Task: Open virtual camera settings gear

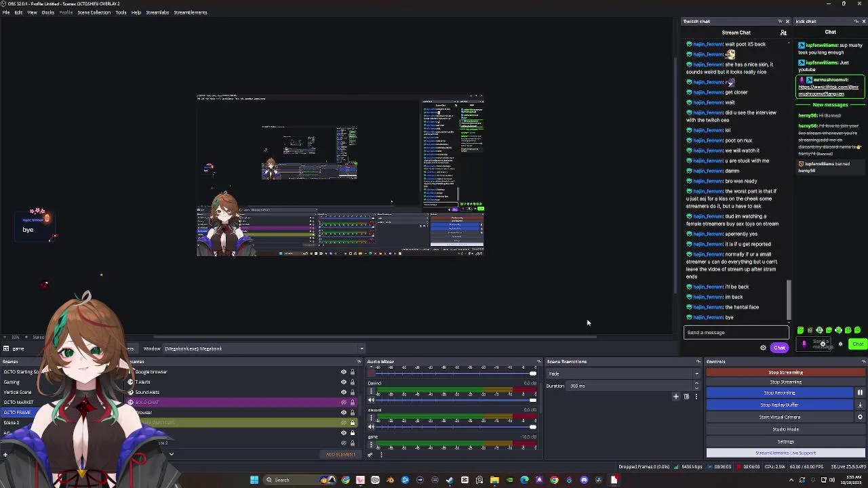Action: click(x=860, y=417)
